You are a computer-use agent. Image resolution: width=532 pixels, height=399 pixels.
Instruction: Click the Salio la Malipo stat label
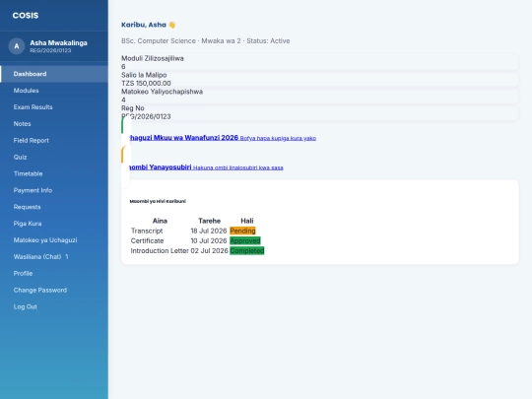(x=144, y=75)
